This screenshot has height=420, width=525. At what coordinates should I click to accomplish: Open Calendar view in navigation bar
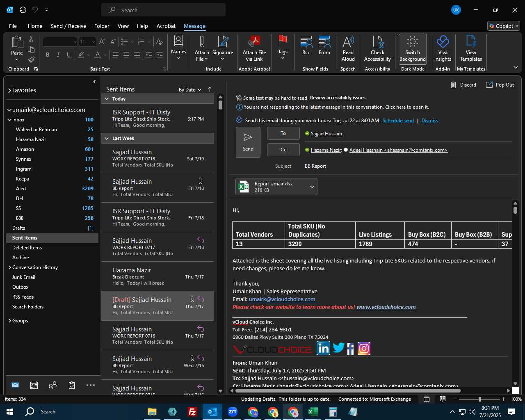(x=34, y=385)
